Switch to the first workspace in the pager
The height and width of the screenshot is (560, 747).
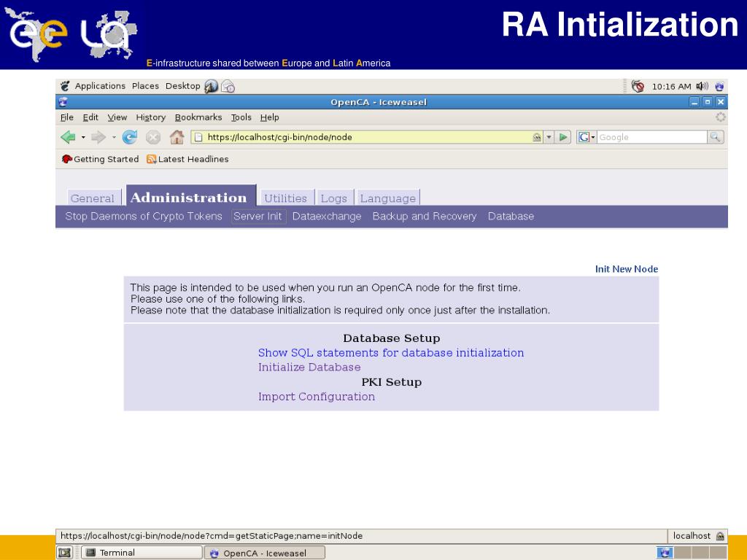(x=665, y=553)
